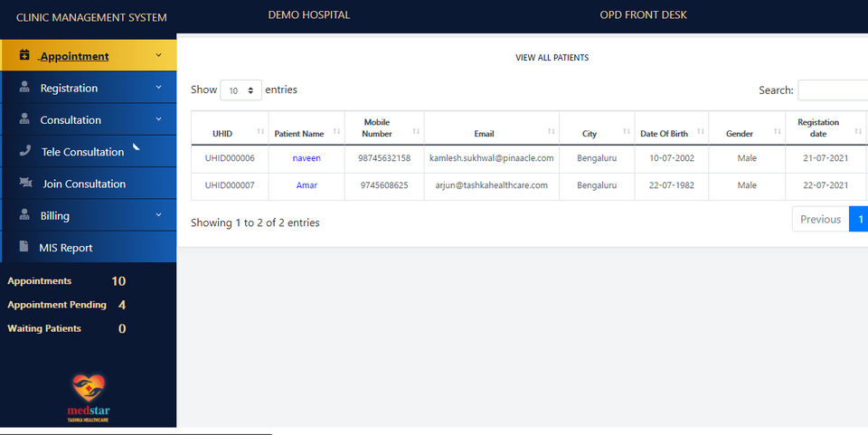Click the Billing person icon
This screenshot has width=868, height=435.
pos(24,214)
